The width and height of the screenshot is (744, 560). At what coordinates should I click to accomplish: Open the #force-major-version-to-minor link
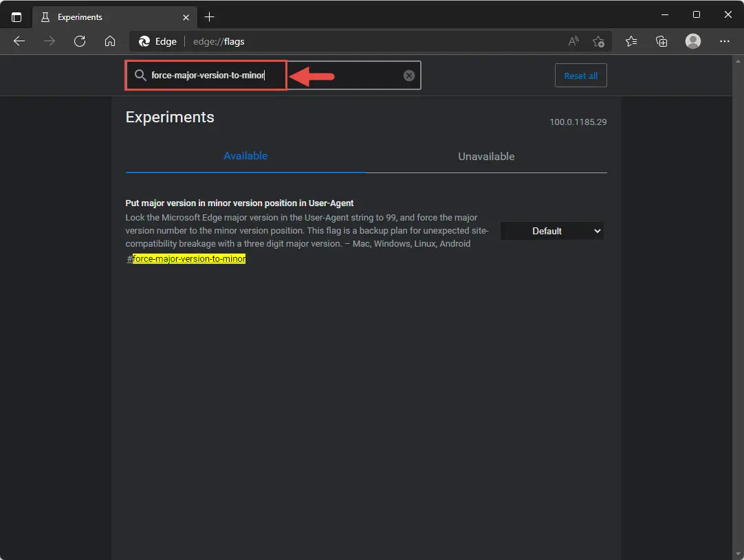(186, 258)
